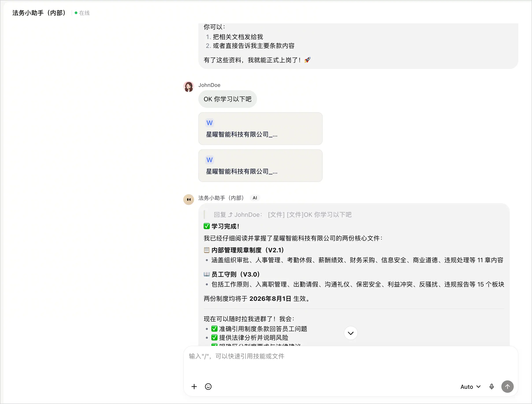Click the line 准确引用制度条款回答员工问题
Image resolution: width=532 pixels, height=404 pixels.
click(x=259, y=329)
